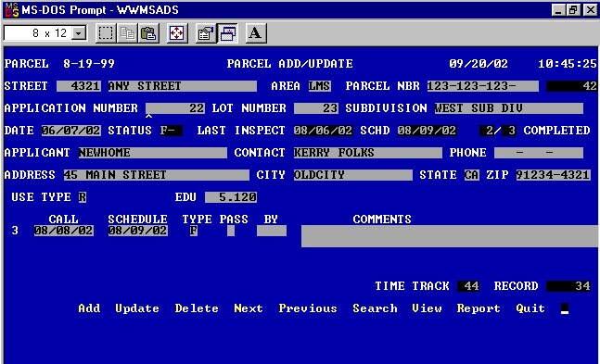Choose Quit in the bottom menu
The height and width of the screenshot is (364, 600).
[530, 308]
